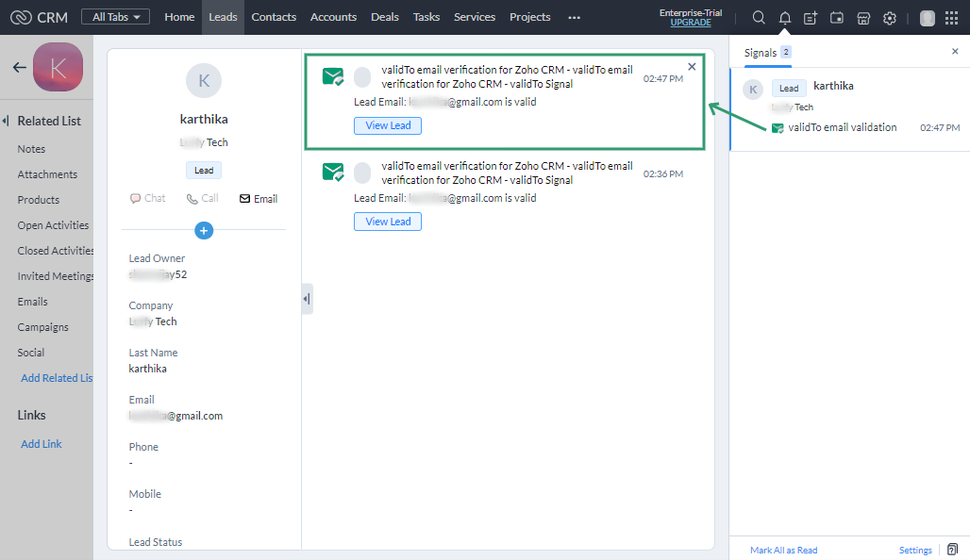
Task: Open Campaigns in the Related List
Action: [x=43, y=327]
